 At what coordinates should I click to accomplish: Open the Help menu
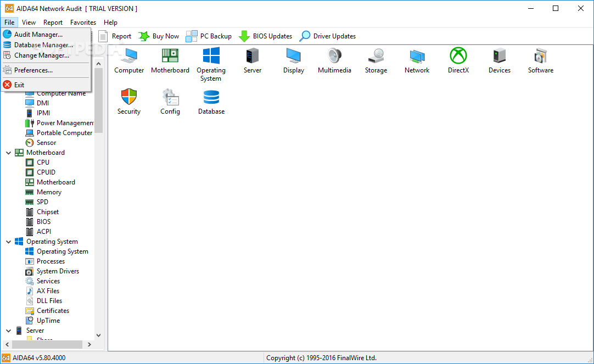[110, 23]
